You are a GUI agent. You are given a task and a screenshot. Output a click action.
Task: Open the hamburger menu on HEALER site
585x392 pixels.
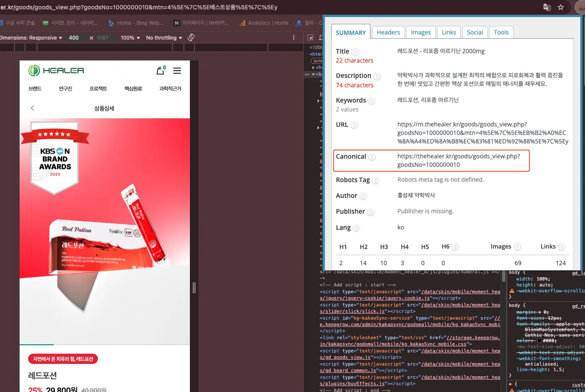177,71
